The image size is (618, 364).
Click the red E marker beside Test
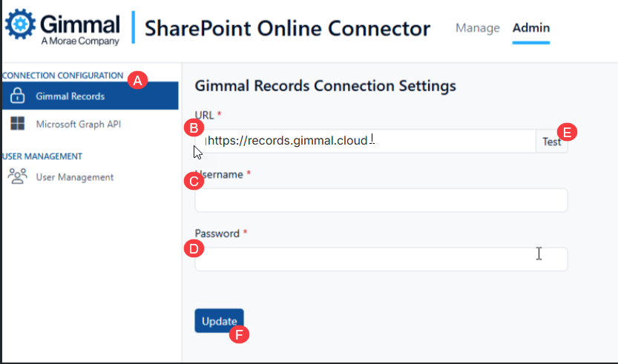tap(568, 132)
